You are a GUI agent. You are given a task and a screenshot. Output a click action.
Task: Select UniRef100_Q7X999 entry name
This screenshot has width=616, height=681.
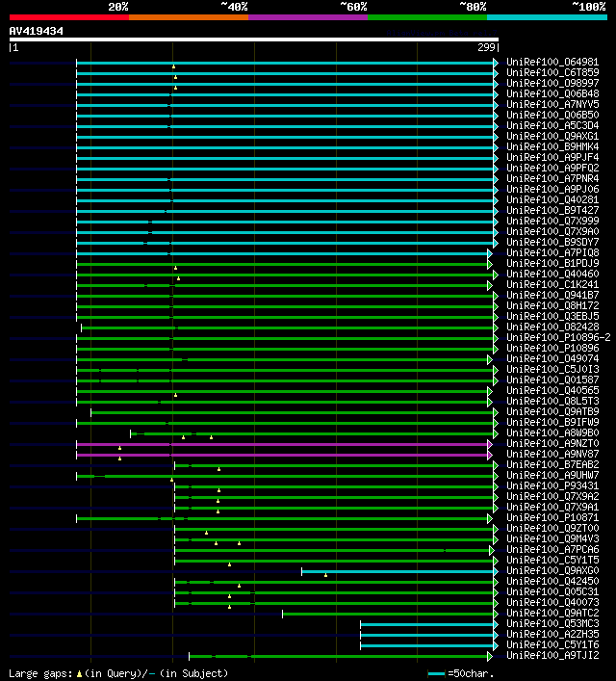[x=552, y=222]
